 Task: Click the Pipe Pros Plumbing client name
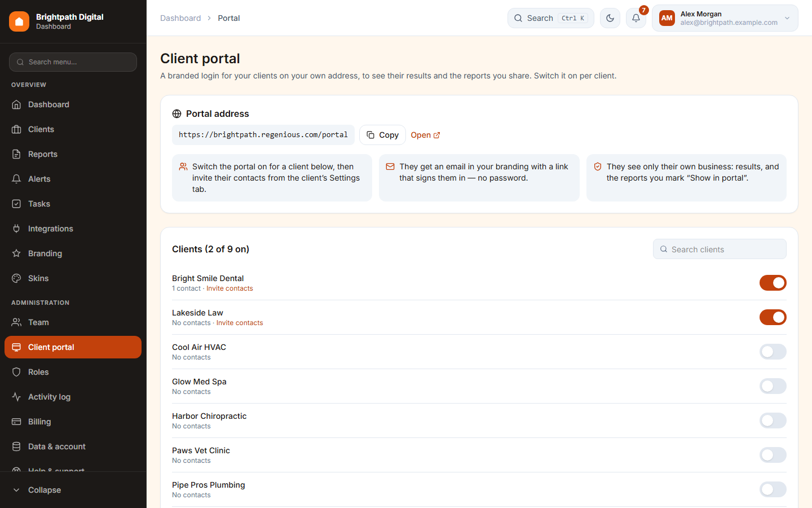pos(209,485)
